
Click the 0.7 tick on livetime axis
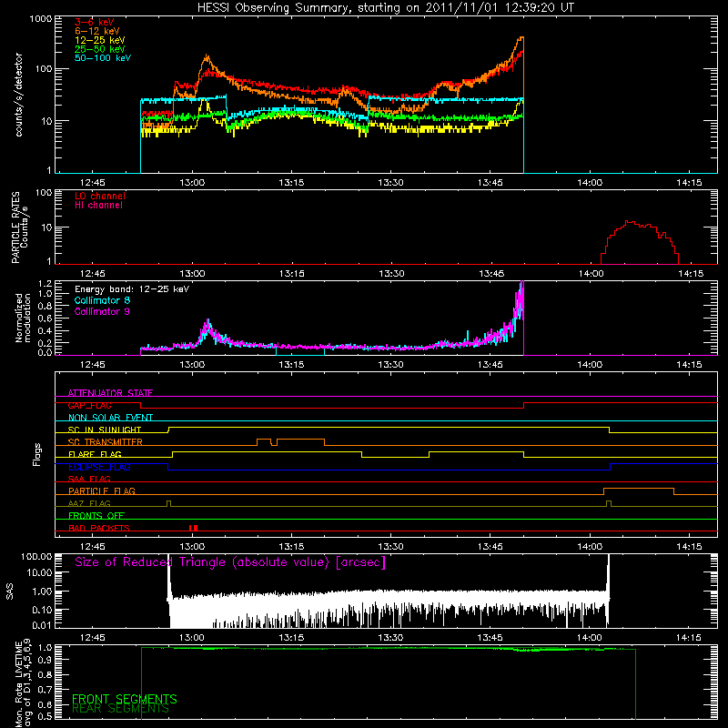click(45, 689)
